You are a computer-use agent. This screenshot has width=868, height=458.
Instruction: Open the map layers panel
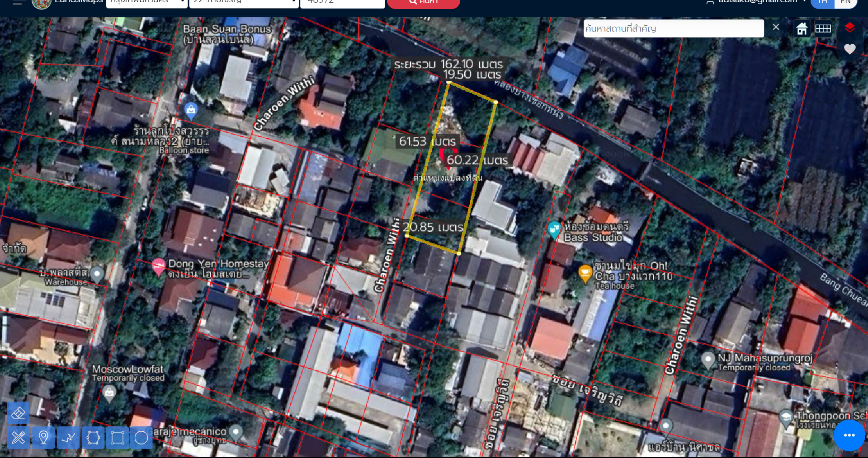pos(849,28)
